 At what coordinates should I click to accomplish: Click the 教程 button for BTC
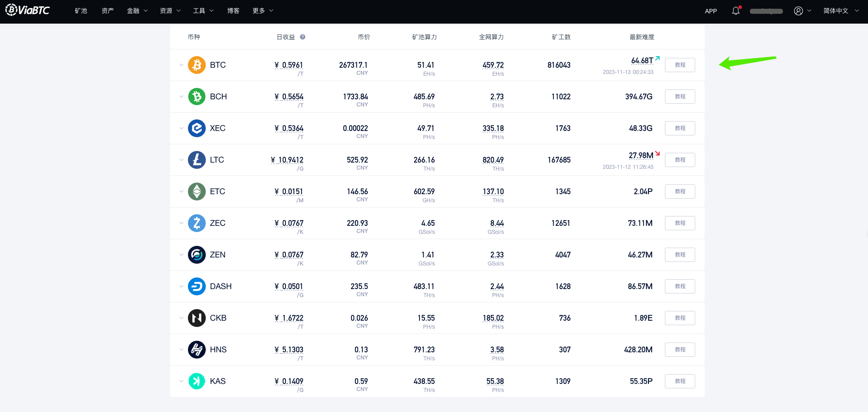click(680, 65)
